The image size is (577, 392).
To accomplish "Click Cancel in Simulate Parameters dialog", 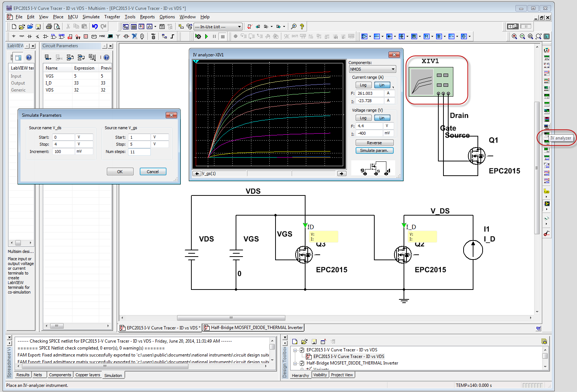I will [x=153, y=172].
